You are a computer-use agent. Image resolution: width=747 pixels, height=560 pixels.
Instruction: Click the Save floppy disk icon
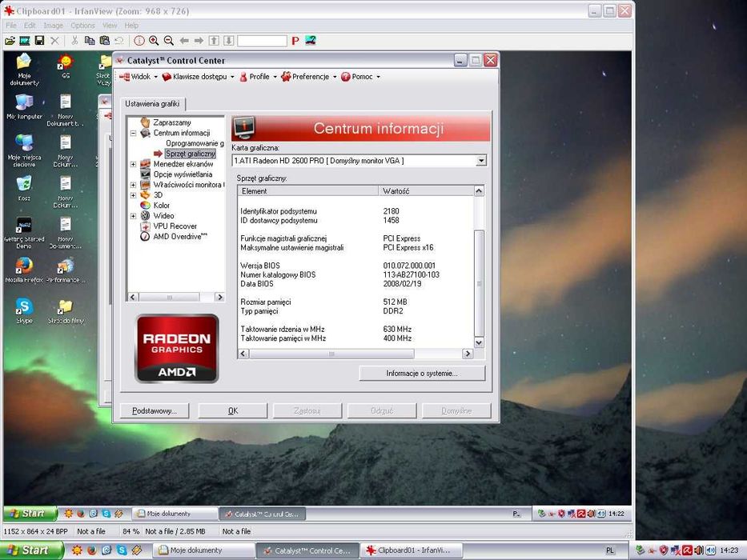pos(39,41)
